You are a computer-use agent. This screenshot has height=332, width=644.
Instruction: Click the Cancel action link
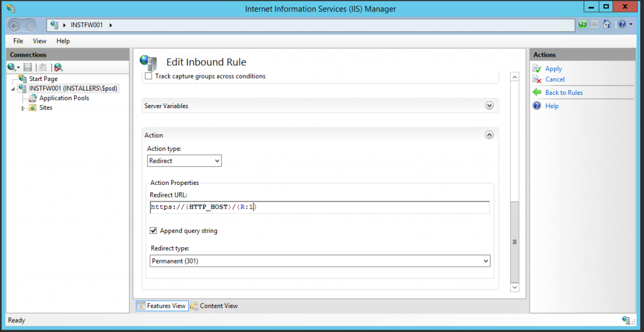click(x=555, y=79)
